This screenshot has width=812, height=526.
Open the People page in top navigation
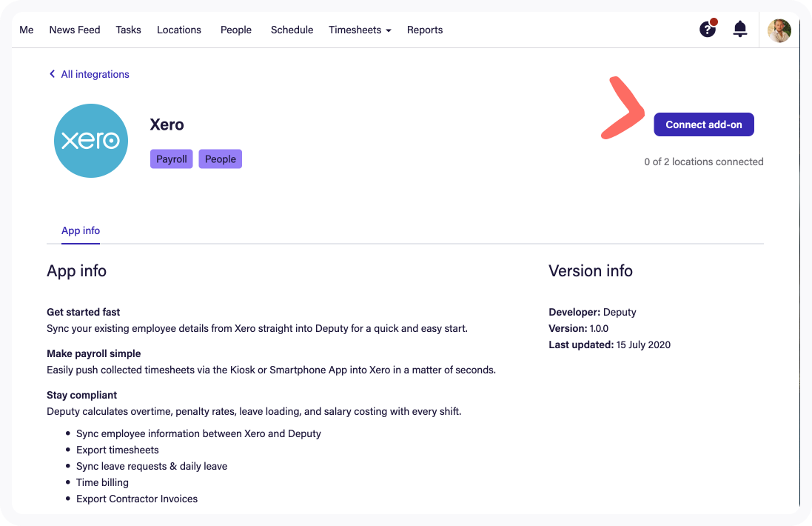235,30
